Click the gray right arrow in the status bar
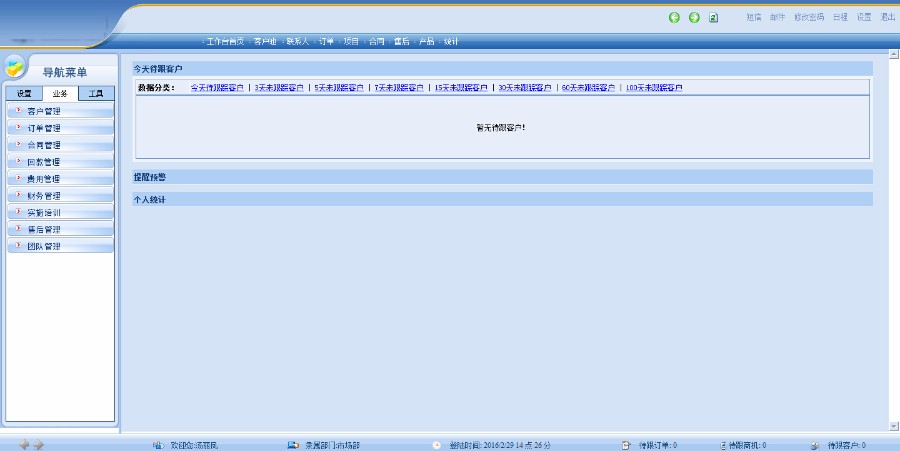The height and width of the screenshot is (451, 900). coord(38,445)
